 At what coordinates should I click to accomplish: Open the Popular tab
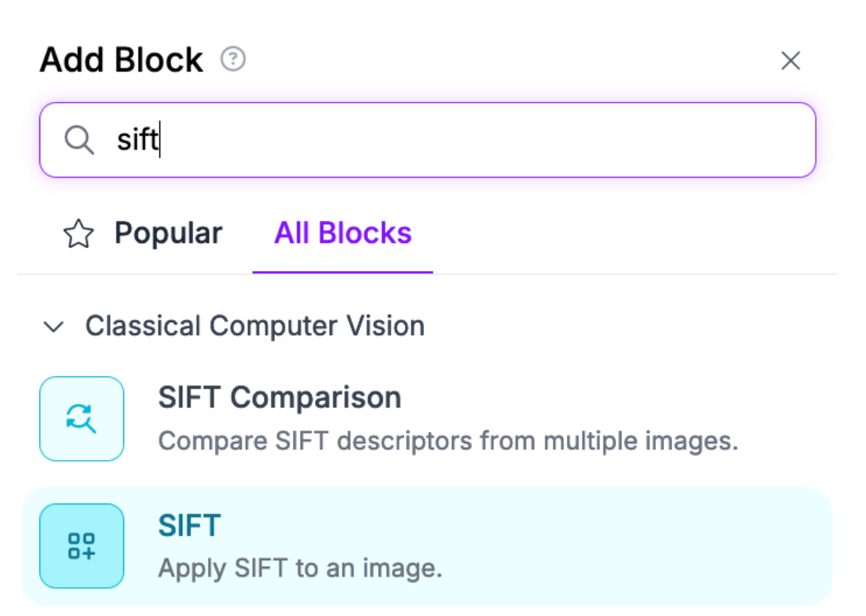(143, 234)
